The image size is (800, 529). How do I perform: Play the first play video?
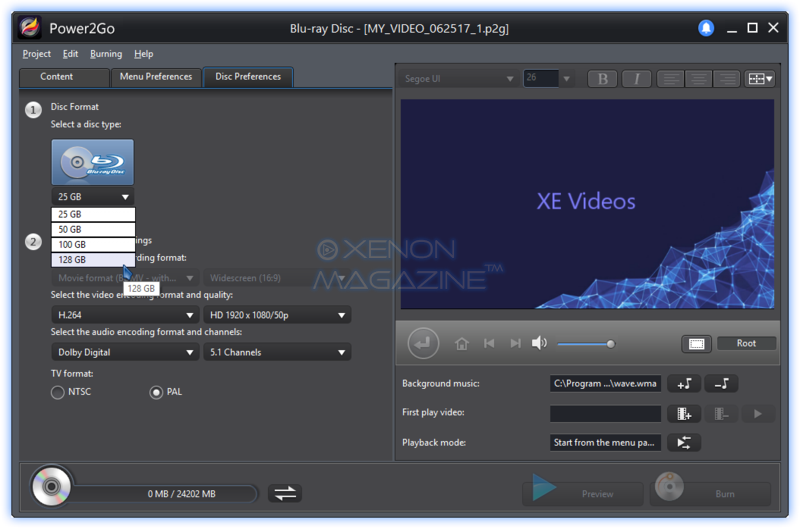tap(758, 414)
